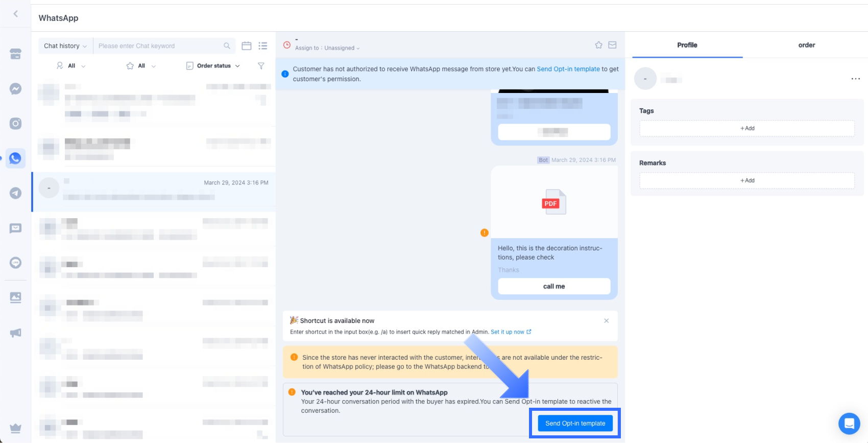Screen dimensions: 868x443
Task: Open the All filter with star icon
Action: pos(141,66)
